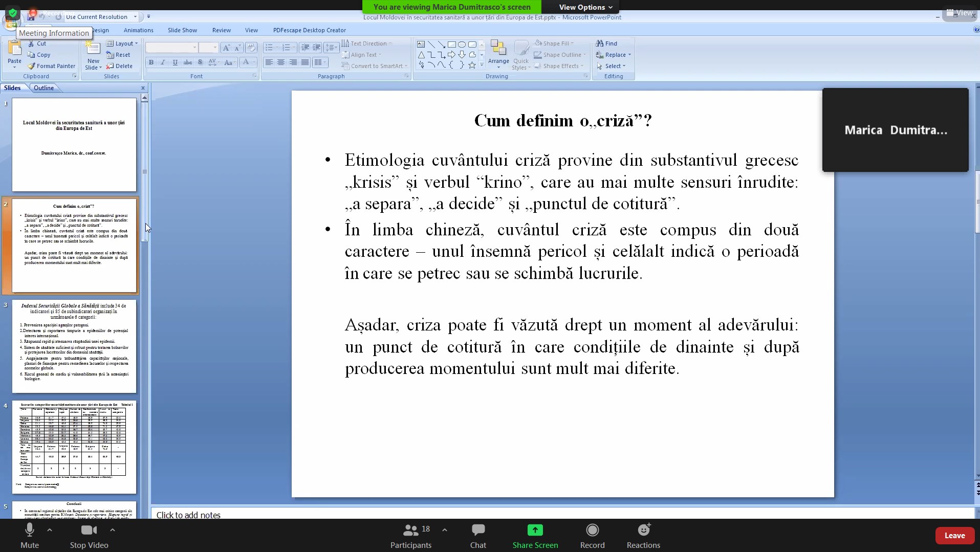Viewport: 980px width, 552px height.
Task: Toggle Strikethrough formatting
Action: [188, 62]
